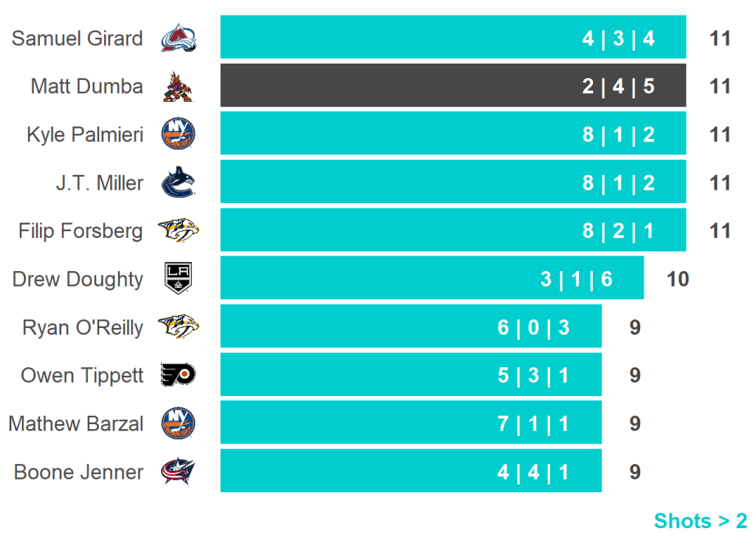The image size is (756, 540).
Task: Select the '4 | 4 | 1' bar for Boone Jenner
Action: 410,471
